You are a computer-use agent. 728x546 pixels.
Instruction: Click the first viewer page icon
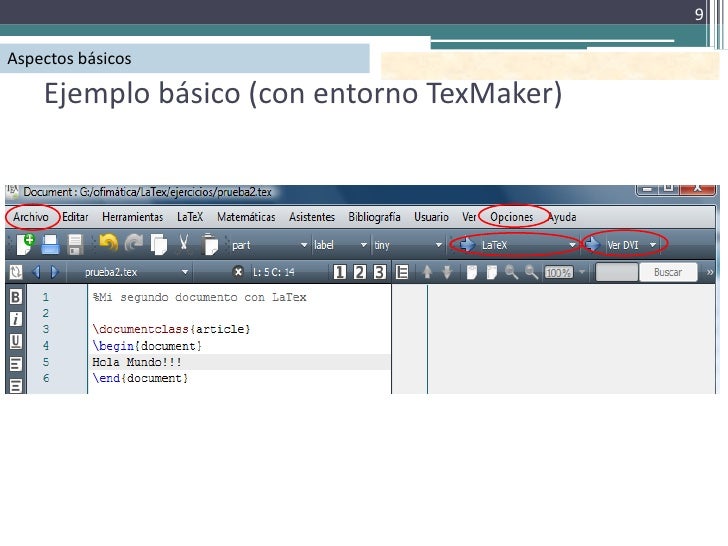click(471, 272)
